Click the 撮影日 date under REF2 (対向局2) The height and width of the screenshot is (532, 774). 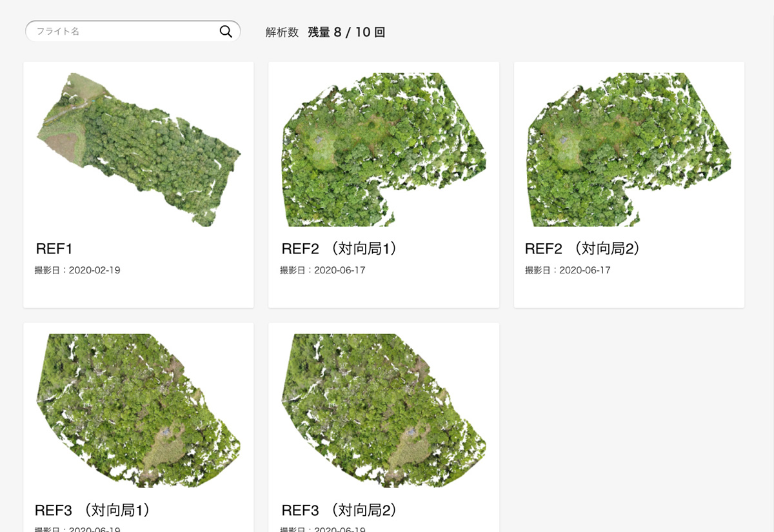(568, 270)
